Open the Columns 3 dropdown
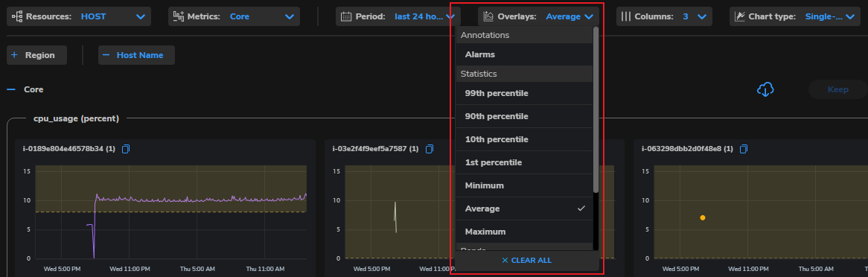The width and height of the screenshot is (868, 277). coord(664,16)
